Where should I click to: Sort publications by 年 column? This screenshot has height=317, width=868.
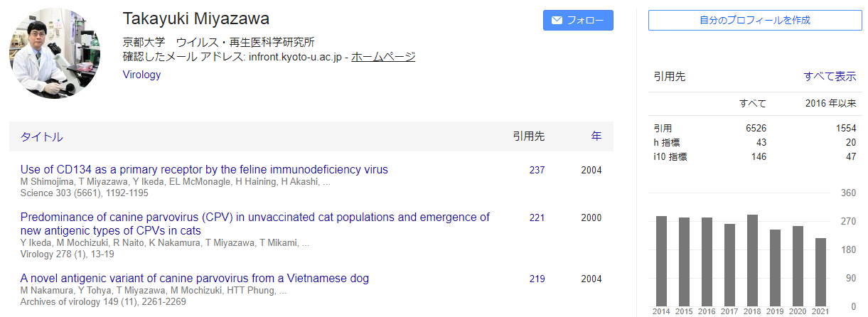pos(596,136)
